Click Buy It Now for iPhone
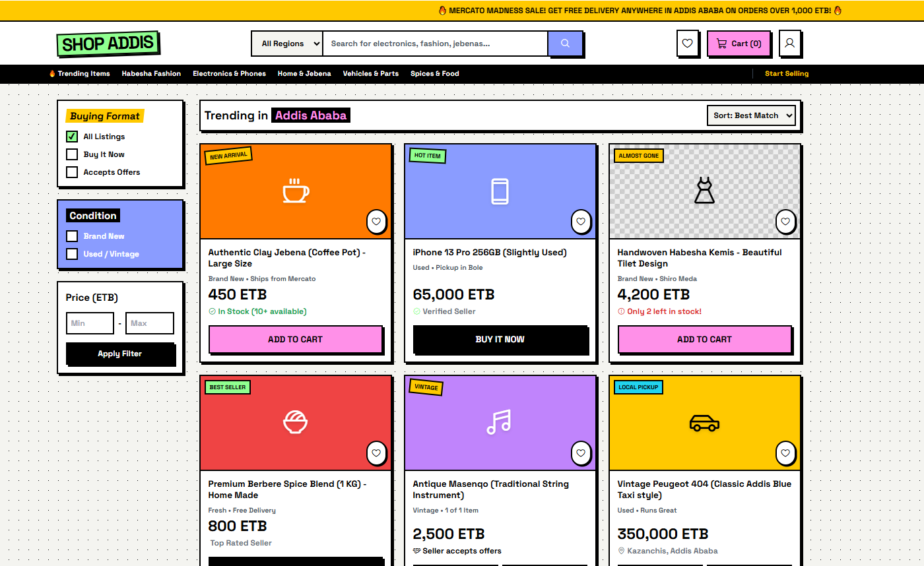924x566 pixels. pyautogui.click(x=500, y=339)
